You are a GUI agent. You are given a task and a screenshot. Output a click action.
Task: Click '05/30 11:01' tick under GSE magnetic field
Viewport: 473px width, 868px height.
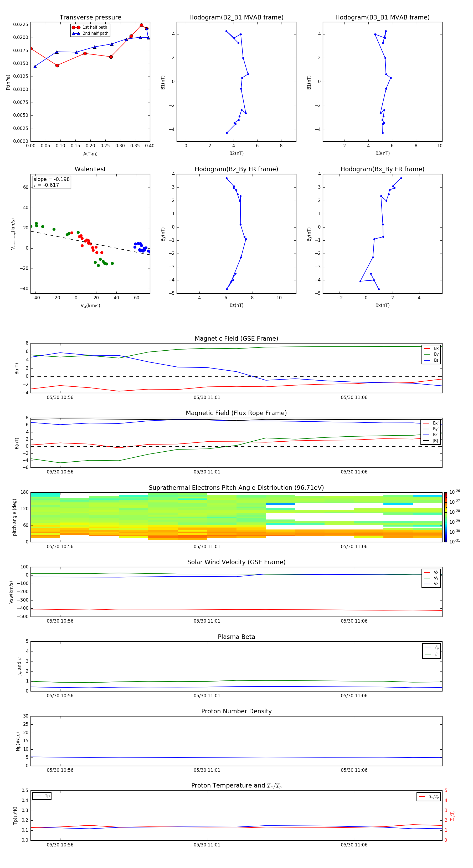[207, 398]
